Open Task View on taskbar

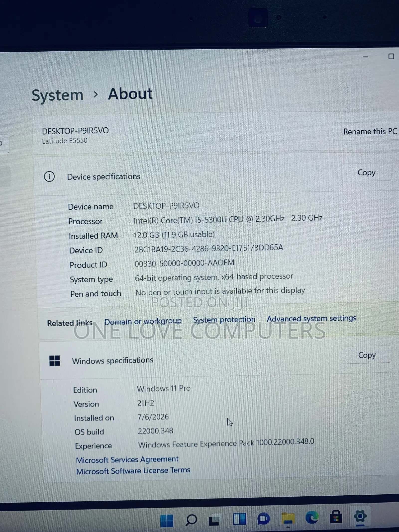pos(214,520)
